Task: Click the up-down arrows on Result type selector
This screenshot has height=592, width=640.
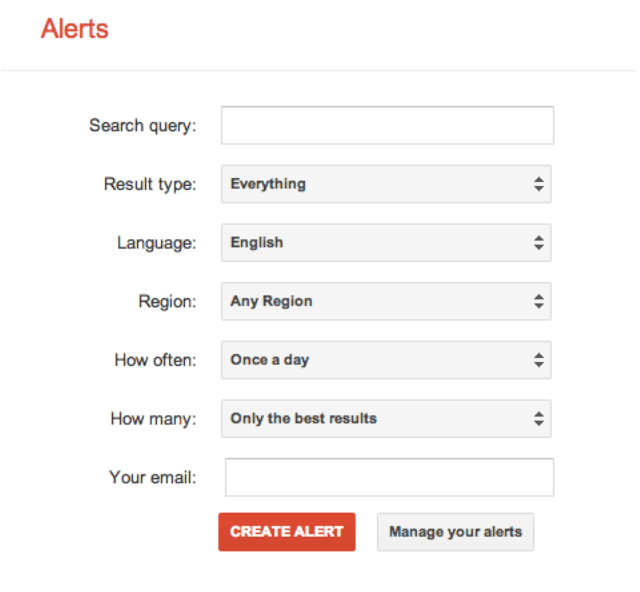Action: click(539, 184)
